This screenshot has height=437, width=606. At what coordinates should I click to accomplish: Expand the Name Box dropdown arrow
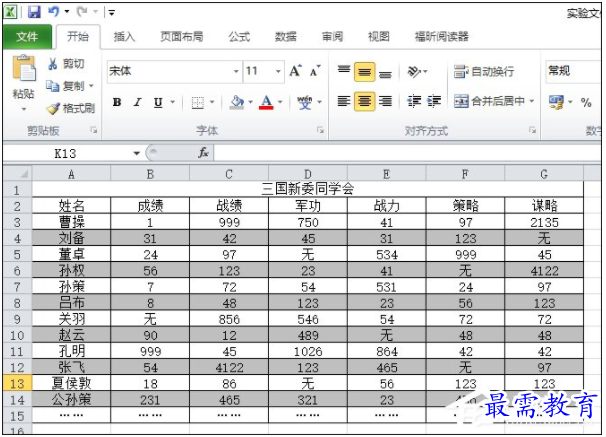pyautogui.click(x=136, y=153)
